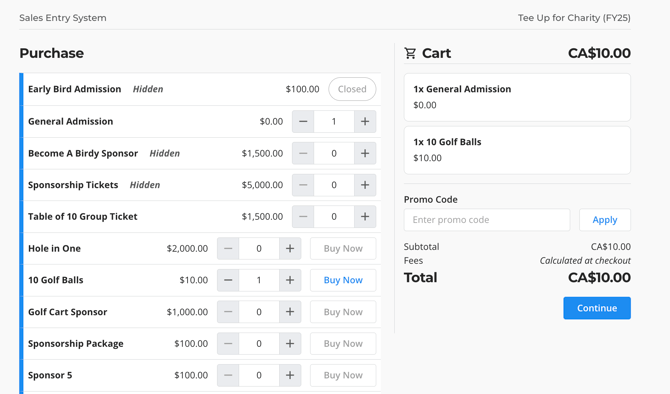Click the Tee Up for Charity (FY25) title
670x394 pixels.
pos(574,18)
